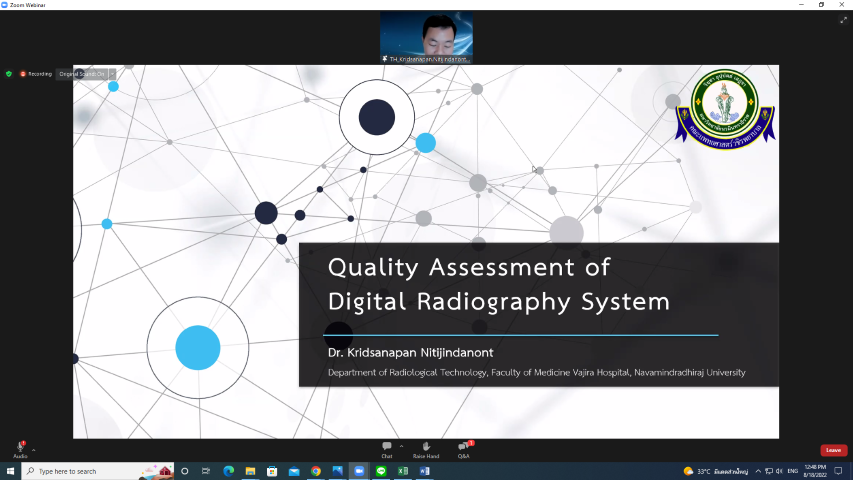Click the Recording indicator
853x480 pixels.
36,74
